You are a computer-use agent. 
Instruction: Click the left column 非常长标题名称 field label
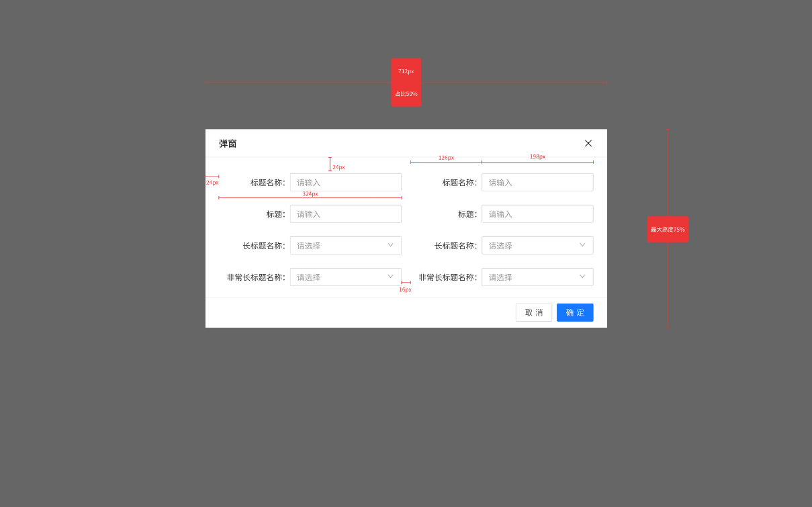pos(256,277)
